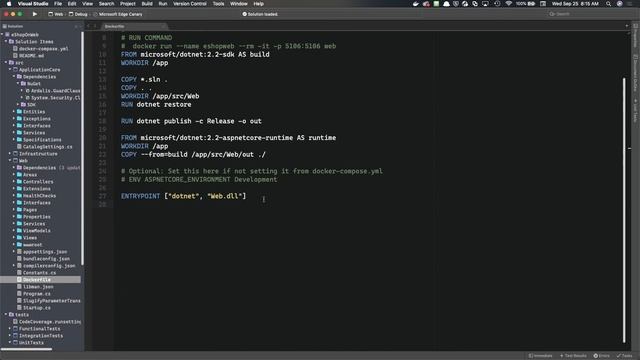The image size is (640, 360).
Task: Open the Web startup project selector
Action: (x=56, y=14)
